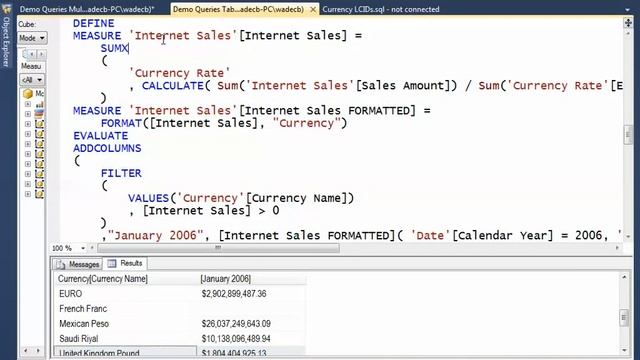This screenshot has width=640, height=360.
Task: Click the split-window icon atop editor scrollbar
Action: point(628,23)
